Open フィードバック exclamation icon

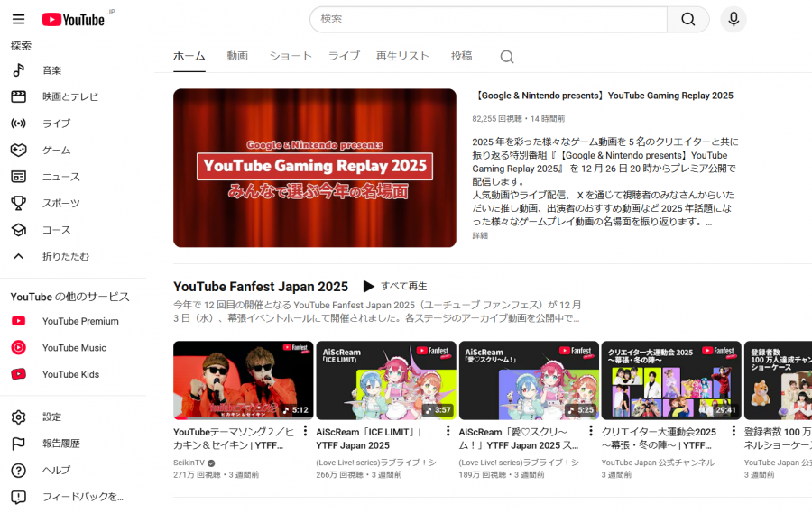coord(19,497)
